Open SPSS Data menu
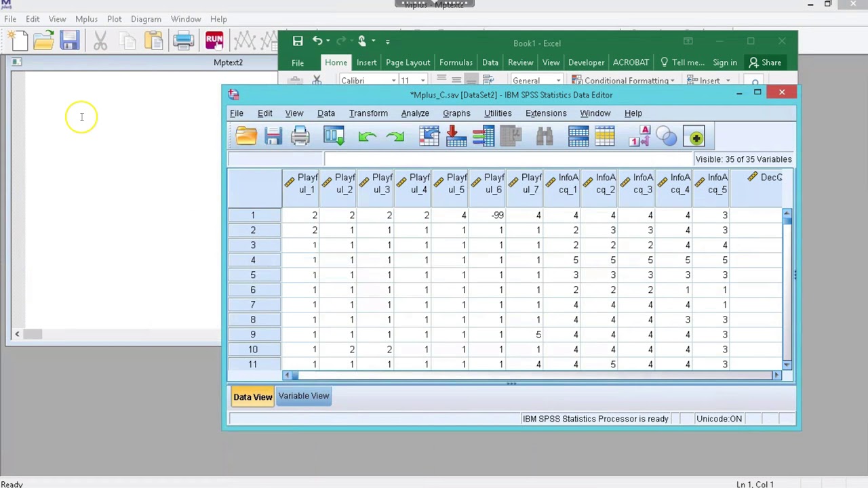868x488 pixels. [326, 113]
